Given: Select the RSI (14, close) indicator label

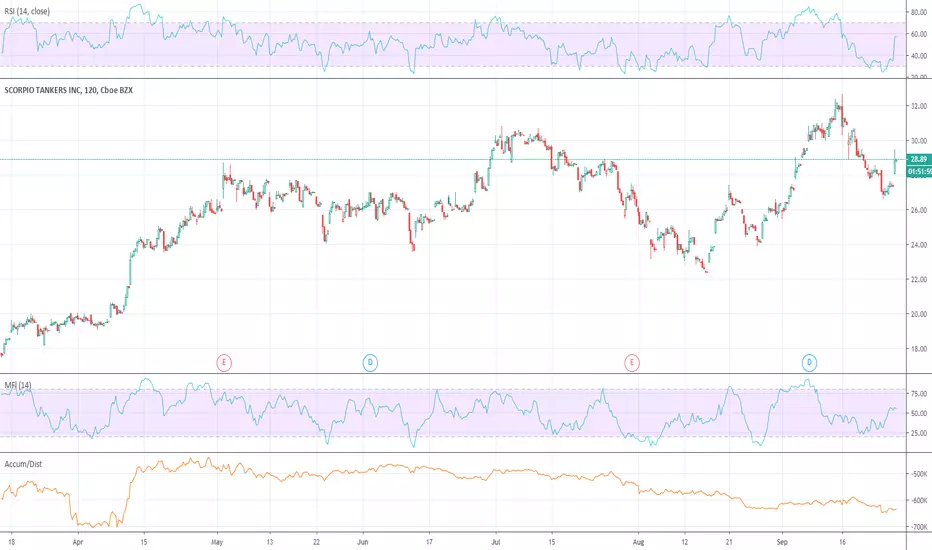Looking at the screenshot, I should coord(27,11).
